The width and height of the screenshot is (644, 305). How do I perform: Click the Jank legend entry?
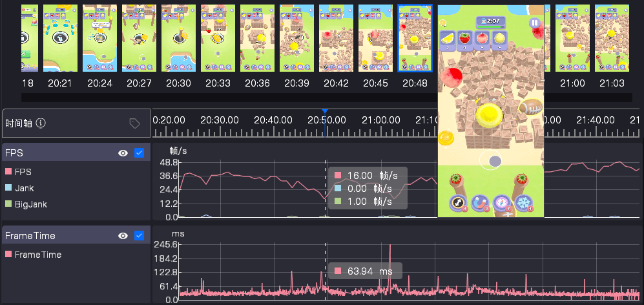coord(24,188)
